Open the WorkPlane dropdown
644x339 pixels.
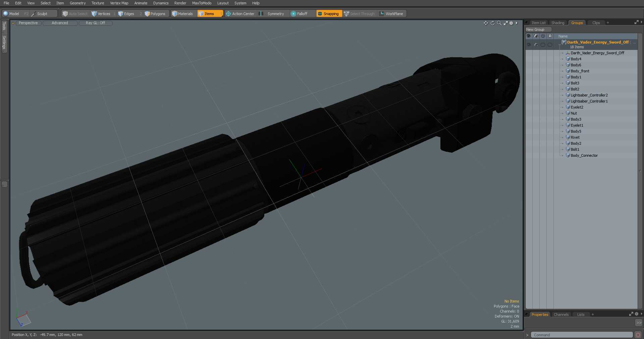click(x=392, y=14)
